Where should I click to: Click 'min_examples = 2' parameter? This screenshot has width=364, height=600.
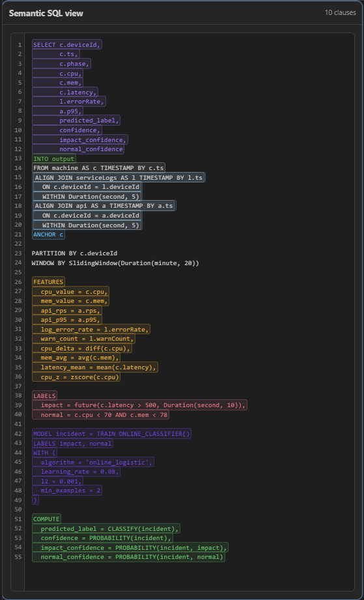pos(67,490)
